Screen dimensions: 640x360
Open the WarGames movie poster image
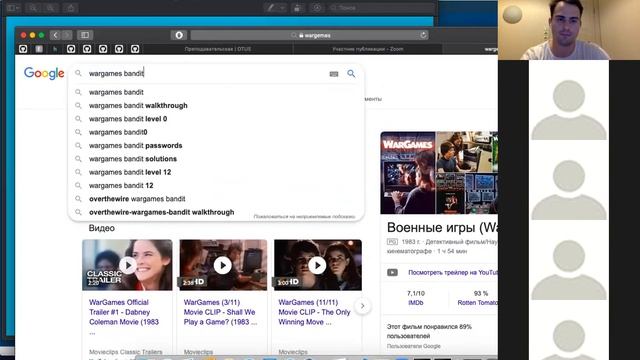point(408,173)
